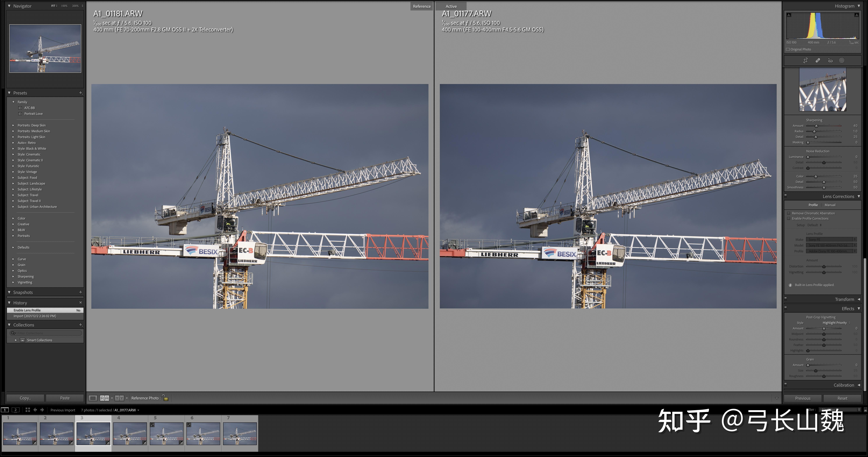Collapse the Histogram panel
This screenshot has height=457, width=868.
[859, 6]
